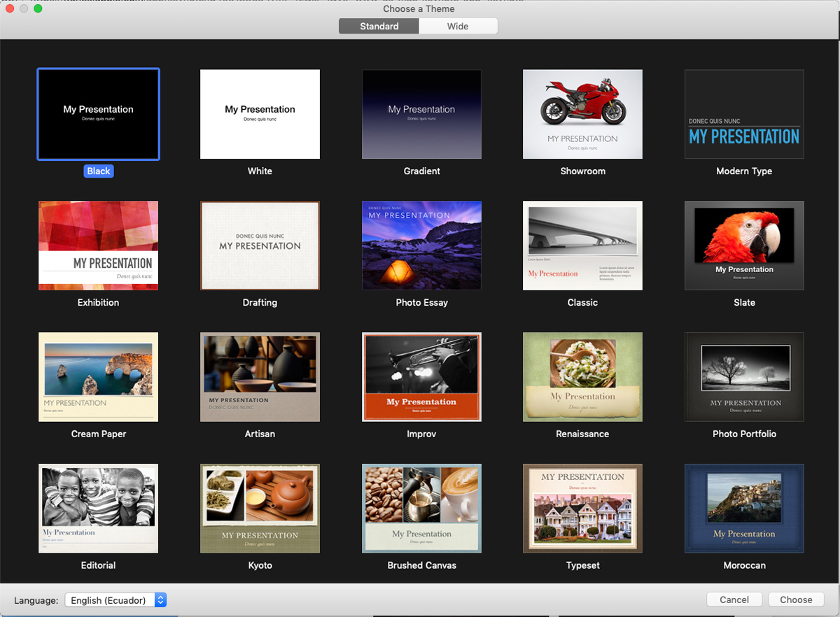Choose the Renaissance theme thumbnail
This screenshot has height=617, width=840.
[582, 377]
